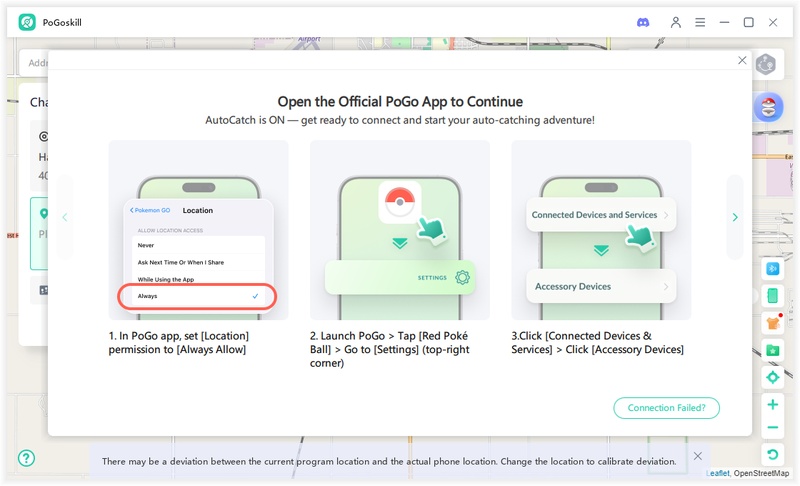
Task: Dismiss the deviation notice banner
Action: [697, 456]
